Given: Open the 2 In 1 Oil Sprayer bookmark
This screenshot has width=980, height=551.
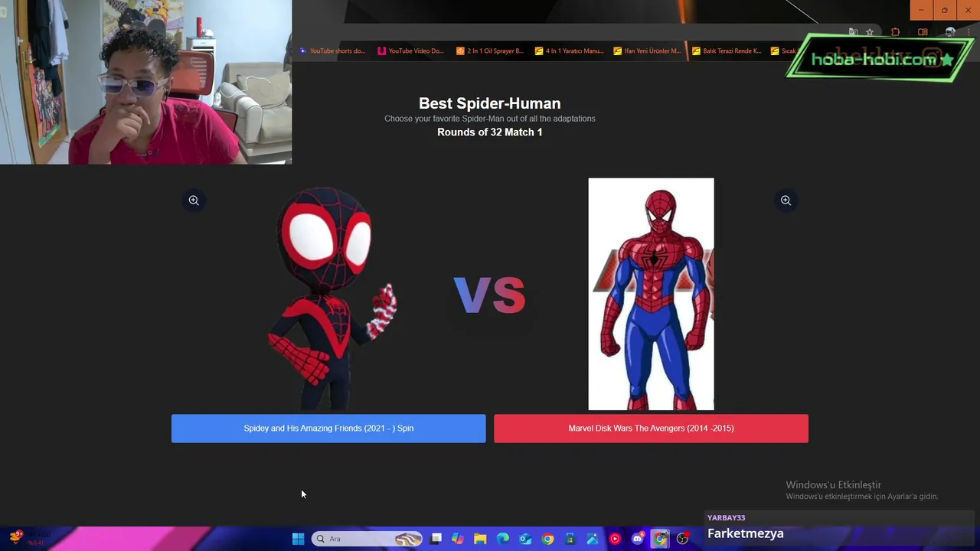Looking at the screenshot, I should click(490, 51).
